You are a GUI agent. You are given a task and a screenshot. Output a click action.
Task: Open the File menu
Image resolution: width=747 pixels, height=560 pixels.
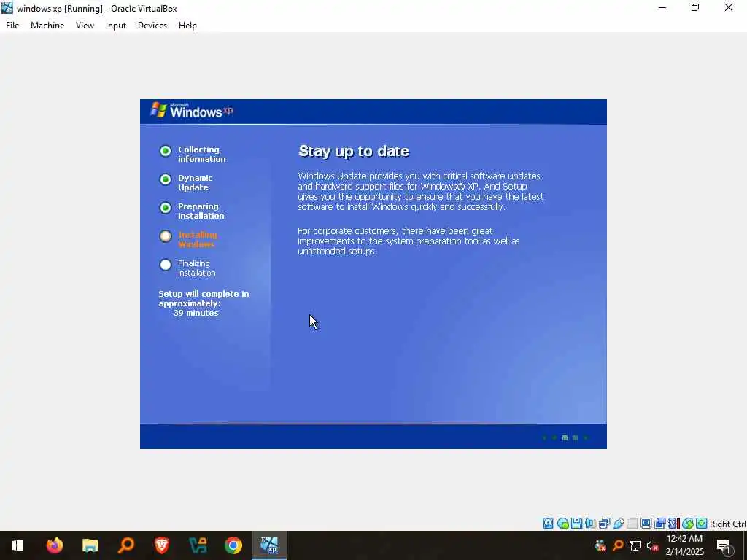[x=12, y=26]
